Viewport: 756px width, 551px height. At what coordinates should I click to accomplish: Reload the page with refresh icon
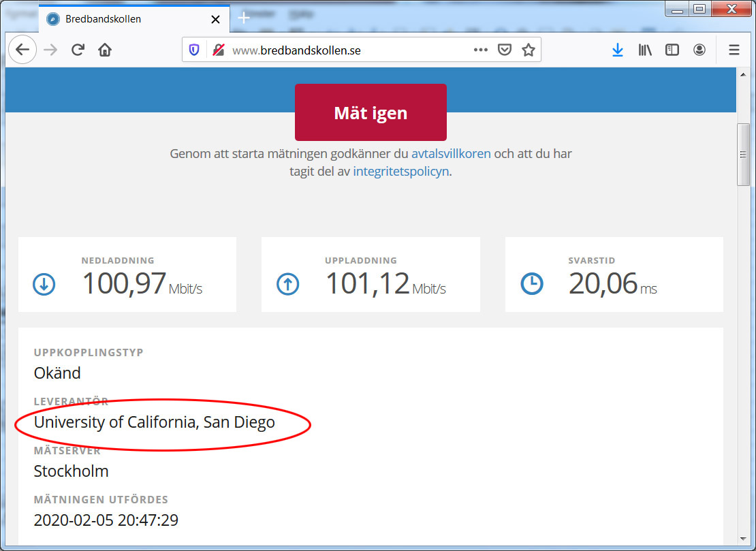coord(78,50)
